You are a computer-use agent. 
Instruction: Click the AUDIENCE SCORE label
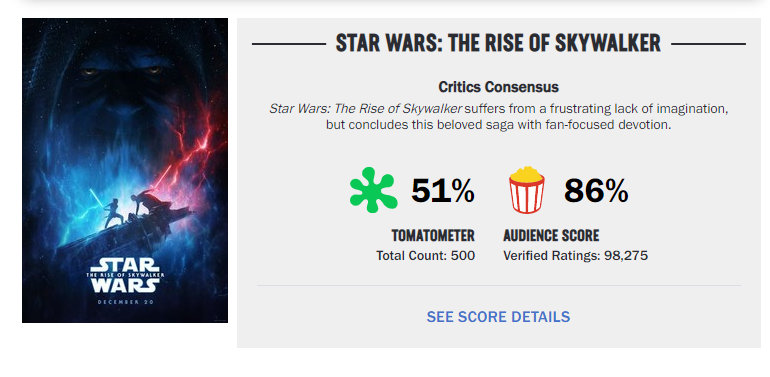[551, 236]
